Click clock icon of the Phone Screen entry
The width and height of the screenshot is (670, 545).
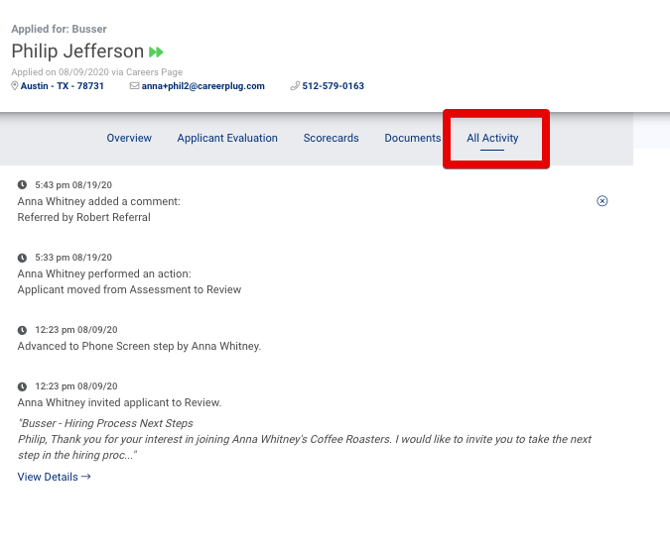click(23, 330)
